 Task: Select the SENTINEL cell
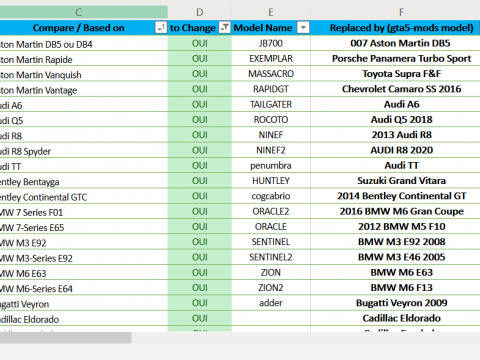coord(271,242)
